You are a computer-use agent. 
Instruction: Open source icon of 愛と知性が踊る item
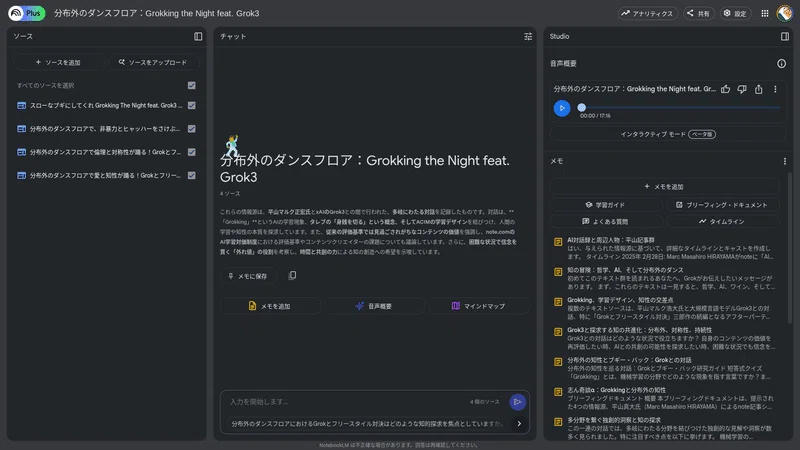coord(21,176)
